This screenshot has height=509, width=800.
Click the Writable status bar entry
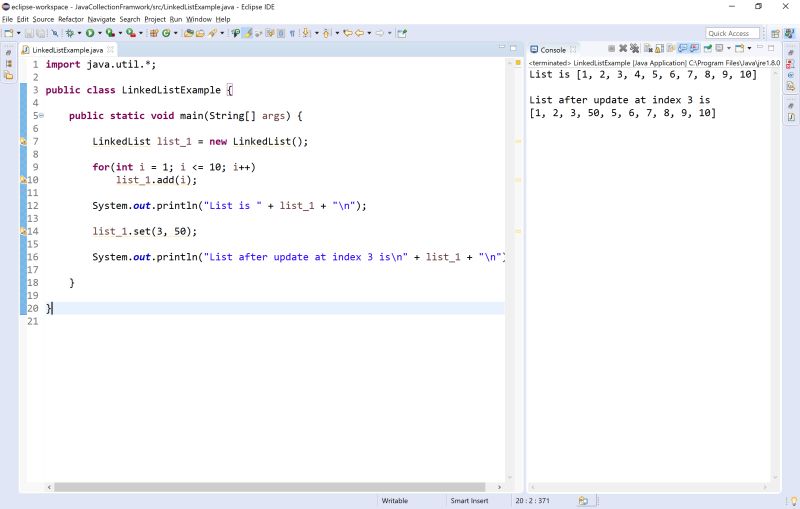tap(394, 501)
